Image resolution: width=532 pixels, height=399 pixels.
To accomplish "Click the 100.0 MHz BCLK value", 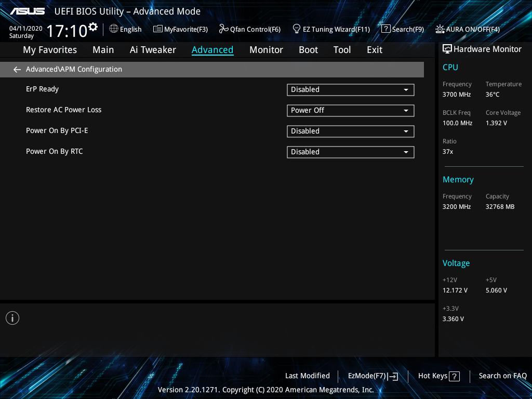I will (x=457, y=123).
